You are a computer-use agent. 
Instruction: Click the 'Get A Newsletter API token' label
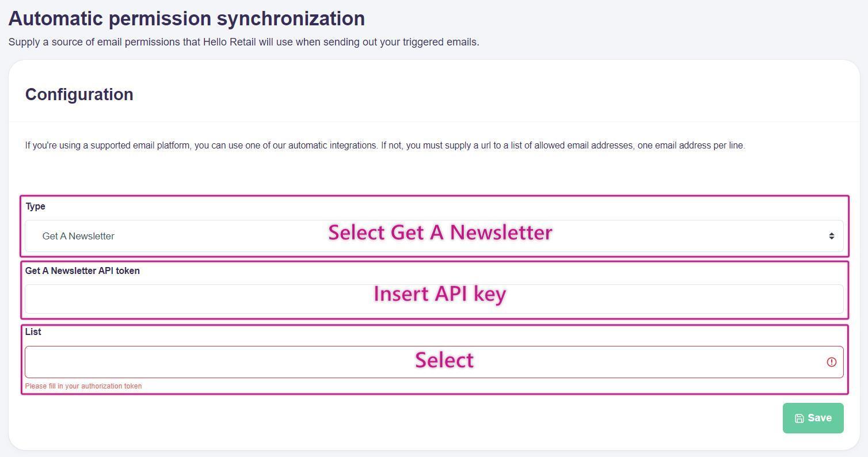point(82,271)
